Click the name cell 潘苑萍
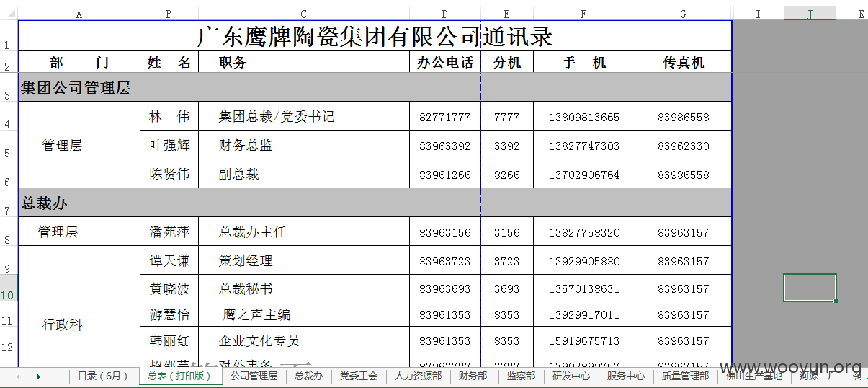 tap(169, 232)
